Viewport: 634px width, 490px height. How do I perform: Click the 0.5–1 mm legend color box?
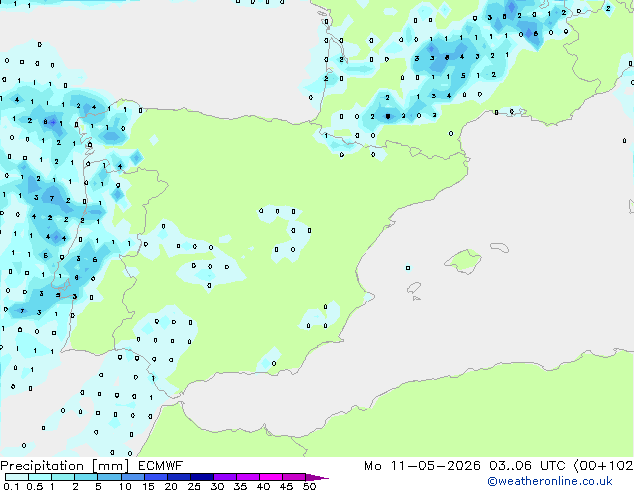tap(40, 477)
